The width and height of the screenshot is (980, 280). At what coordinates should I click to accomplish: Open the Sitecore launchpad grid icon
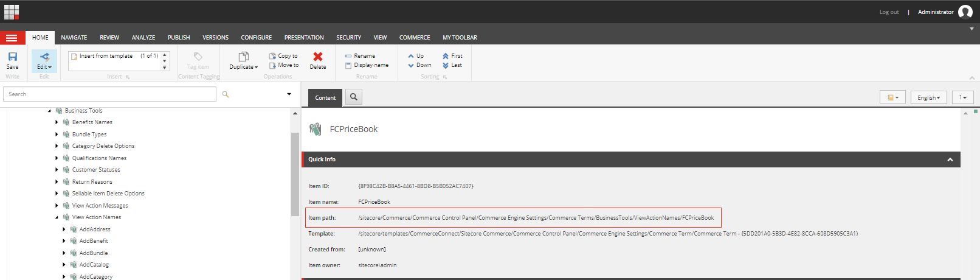(11, 12)
